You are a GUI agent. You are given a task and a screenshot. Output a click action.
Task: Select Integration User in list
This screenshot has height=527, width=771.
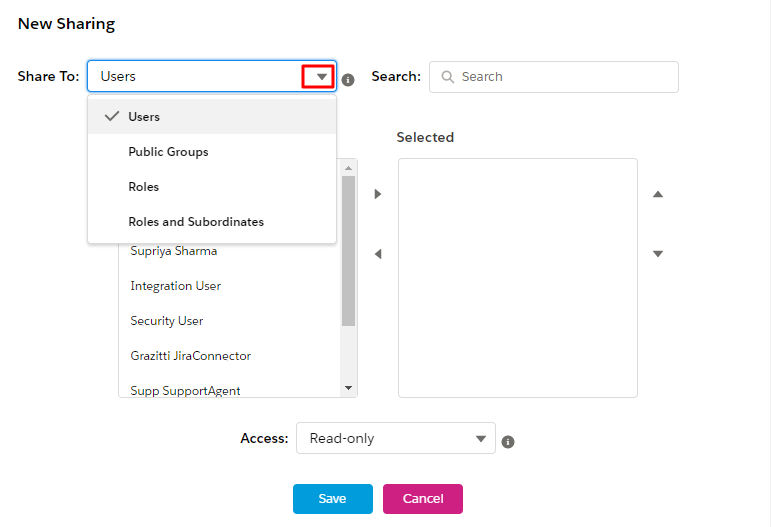(176, 286)
